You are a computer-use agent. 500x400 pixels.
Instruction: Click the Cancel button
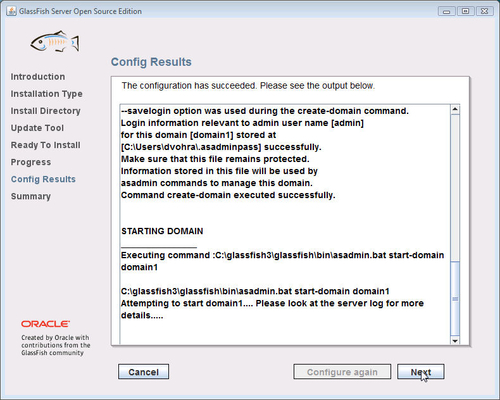143,372
